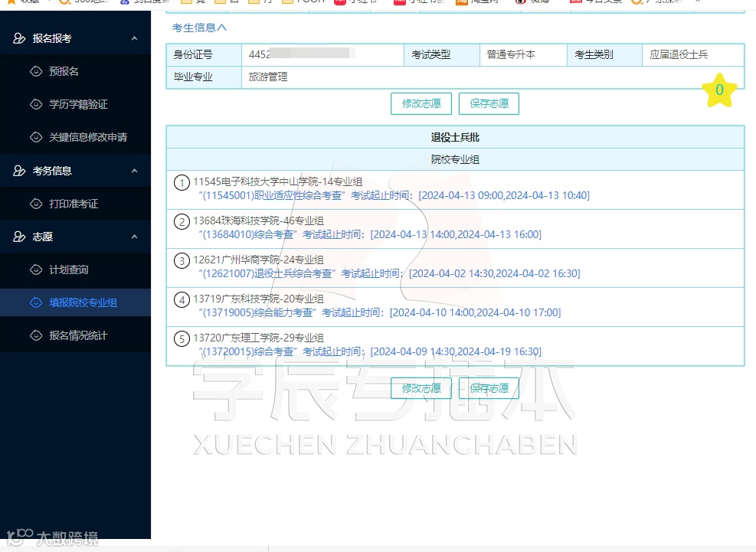Click the 13719广东科技学院-20专业组 row text
This screenshot has width=756, height=552.
pyautogui.click(x=258, y=299)
